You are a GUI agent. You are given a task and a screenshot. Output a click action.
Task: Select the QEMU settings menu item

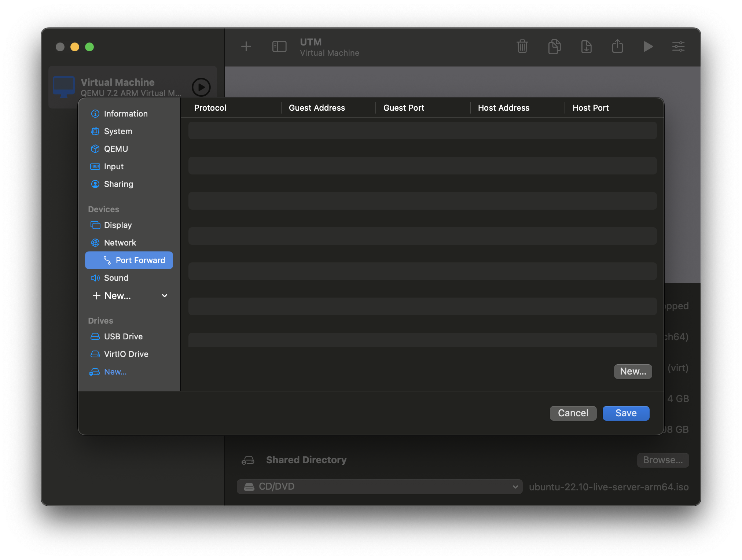point(116,148)
